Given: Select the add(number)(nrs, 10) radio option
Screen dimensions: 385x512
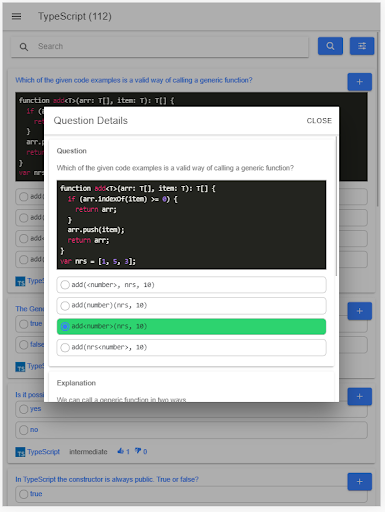Looking at the screenshot, I should tap(191, 306).
